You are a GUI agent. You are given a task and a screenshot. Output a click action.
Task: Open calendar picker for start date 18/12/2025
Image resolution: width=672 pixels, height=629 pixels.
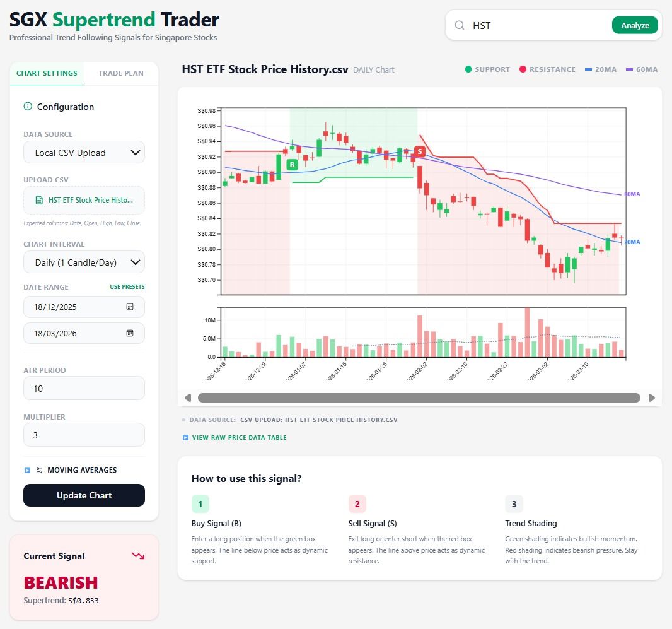coord(130,307)
